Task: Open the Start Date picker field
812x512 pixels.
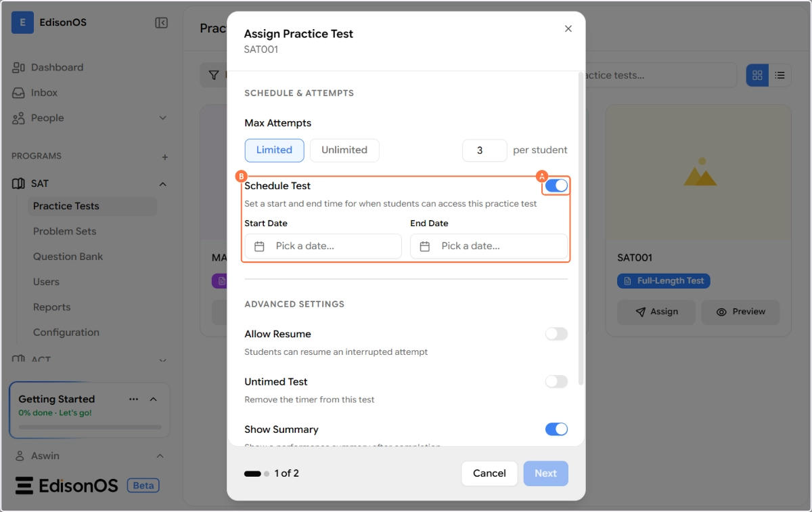Action: pos(323,247)
